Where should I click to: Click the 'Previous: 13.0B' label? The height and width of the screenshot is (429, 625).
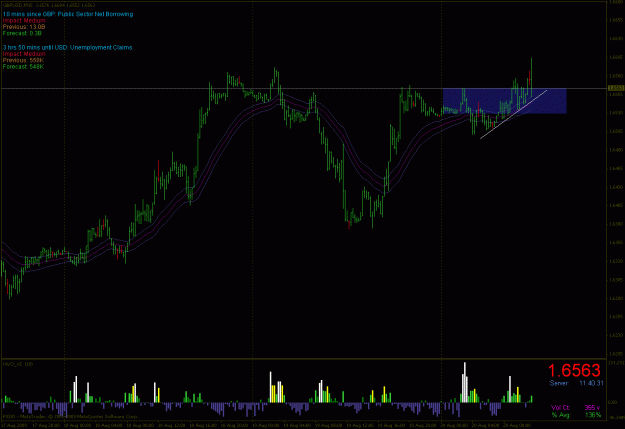(24, 27)
